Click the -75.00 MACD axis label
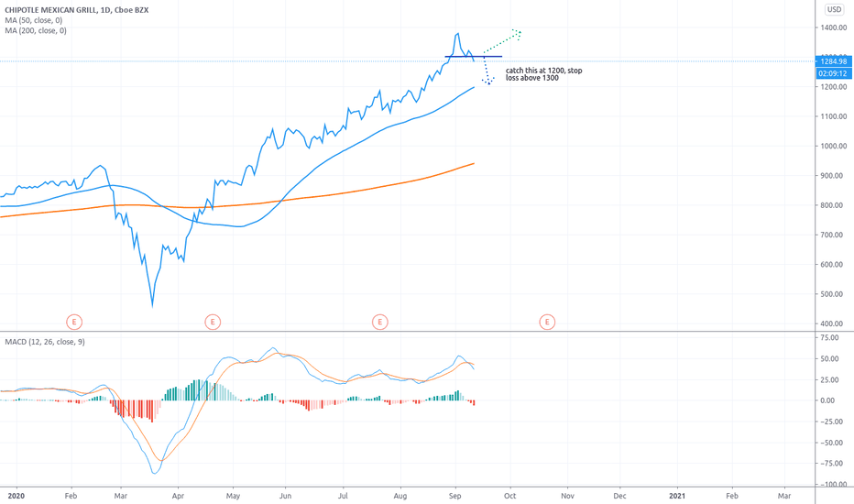The height and width of the screenshot is (504, 854). coord(832,463)
